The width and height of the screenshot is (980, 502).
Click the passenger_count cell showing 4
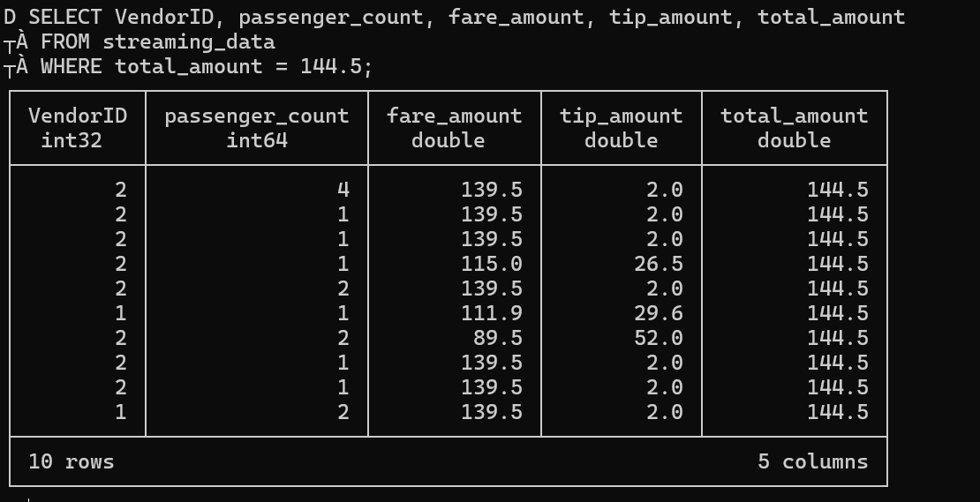click(x=343, y=190)
